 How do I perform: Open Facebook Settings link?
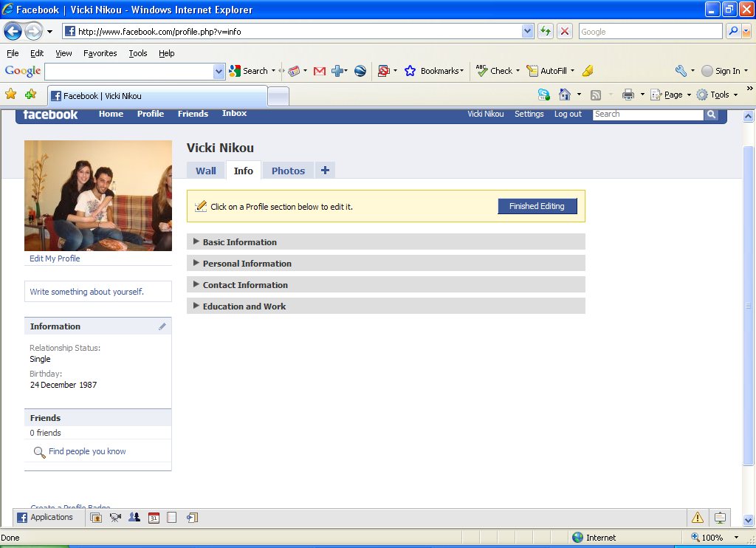[x=529, y=114]
